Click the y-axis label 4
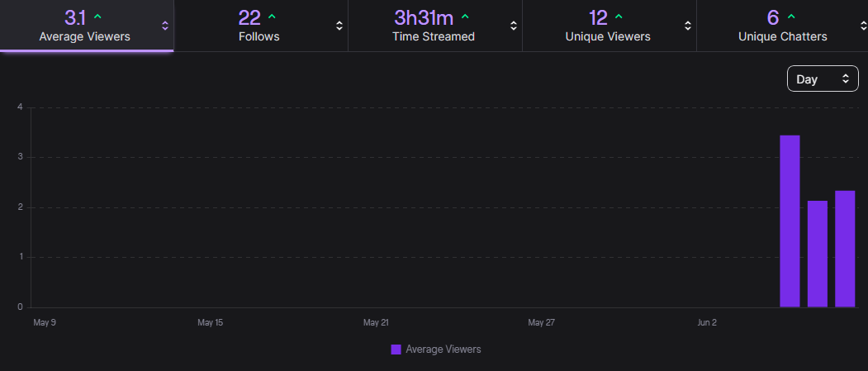The height and width of the screenshot is (371, 868). point(20,107)
